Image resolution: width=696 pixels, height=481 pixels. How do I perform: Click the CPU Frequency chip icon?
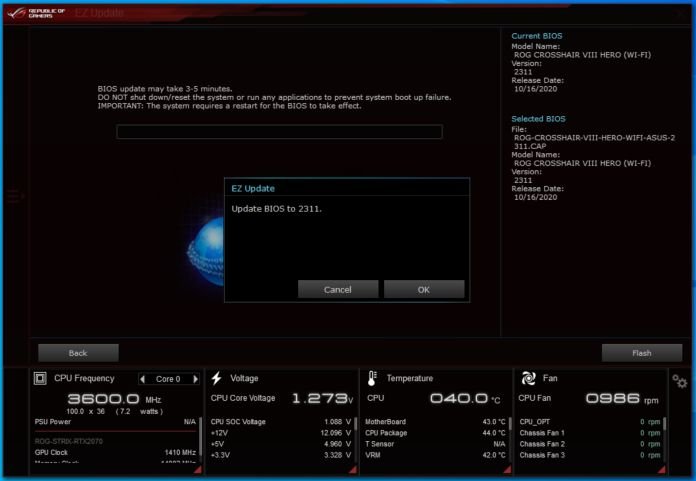click(x=40, y=378)
